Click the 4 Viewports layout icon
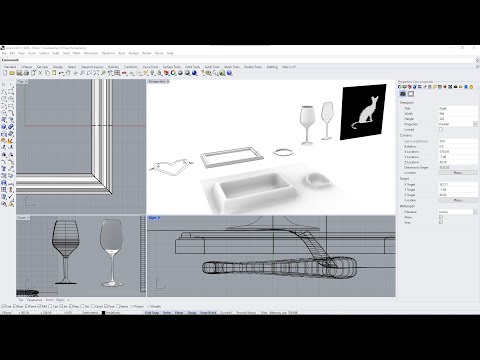The width and height of the screenshot is (480, 360). click(x=117, y=73)
